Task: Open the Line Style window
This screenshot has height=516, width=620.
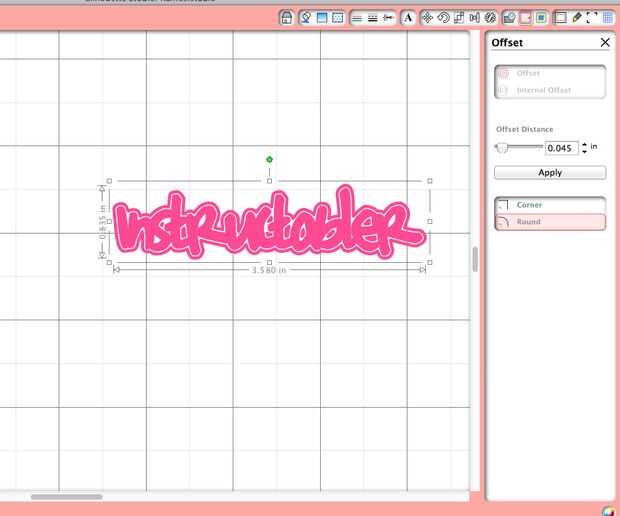Action: coord(372,18)
